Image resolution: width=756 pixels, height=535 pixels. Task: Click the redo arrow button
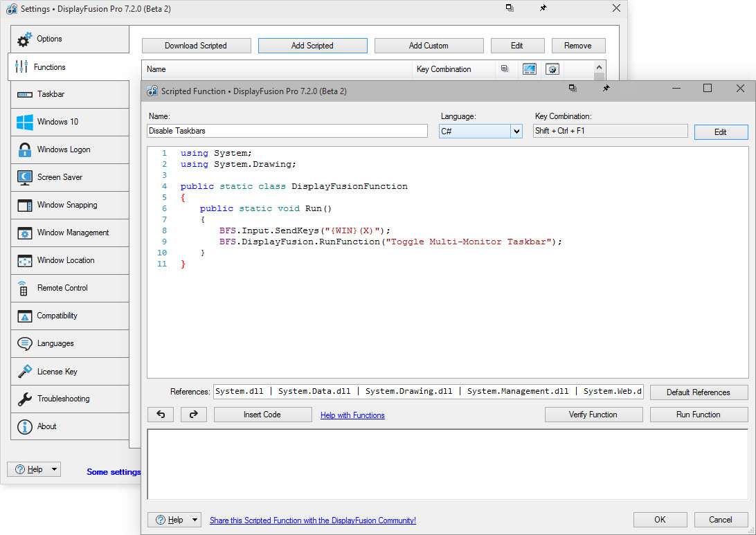coord(194,415)
